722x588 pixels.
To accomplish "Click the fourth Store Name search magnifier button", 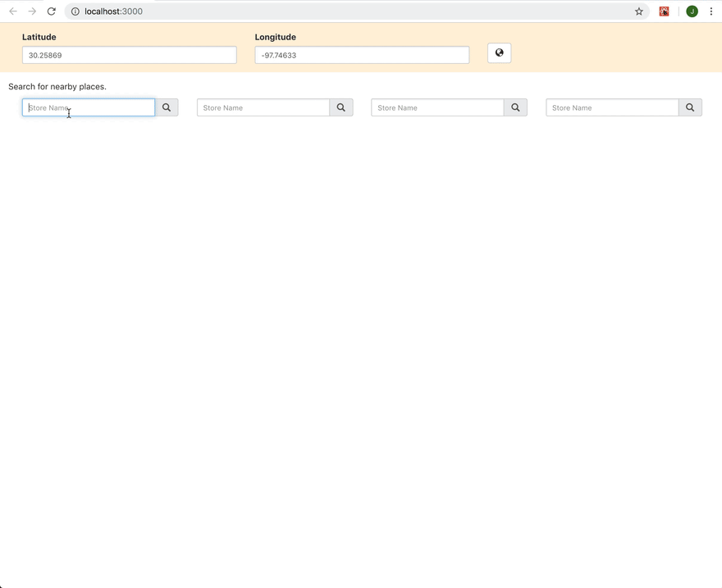I will pyautogui.click(x=690, y=107).
